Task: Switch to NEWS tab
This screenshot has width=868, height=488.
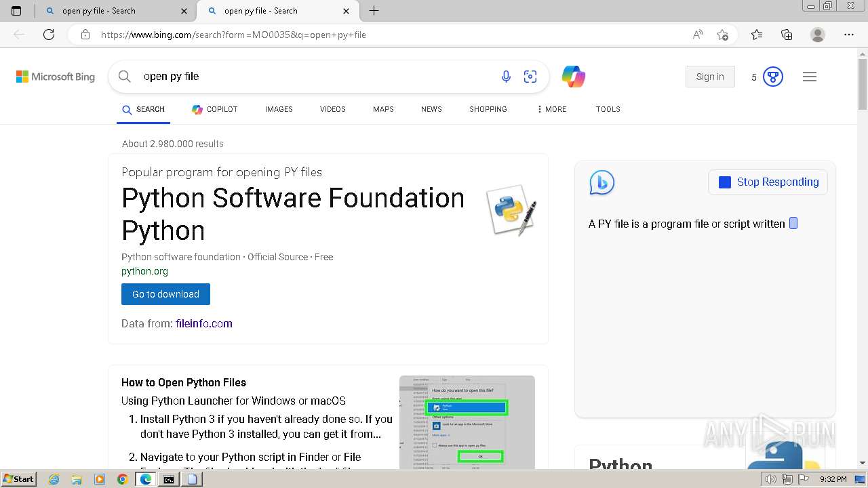Action: [431, 109]
